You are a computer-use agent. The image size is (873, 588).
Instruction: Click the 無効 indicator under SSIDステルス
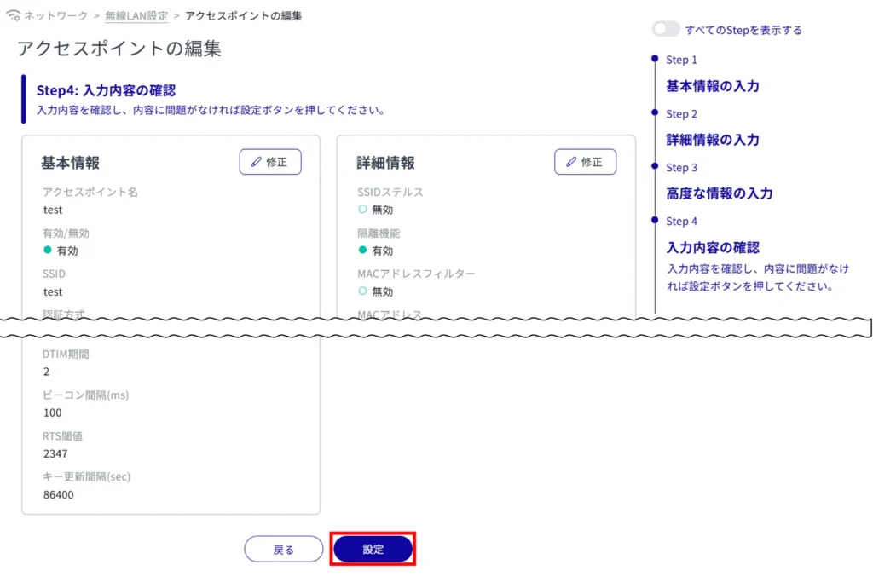point(362,210)
